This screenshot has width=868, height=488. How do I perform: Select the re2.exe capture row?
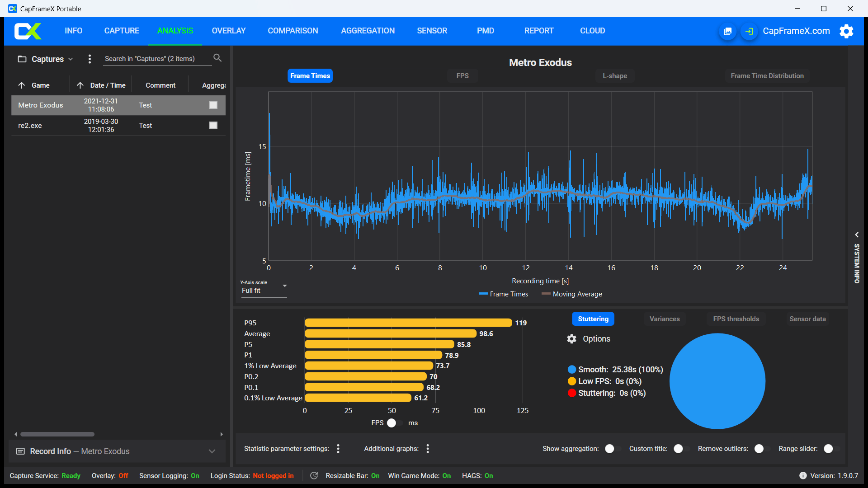coord(118,126)
